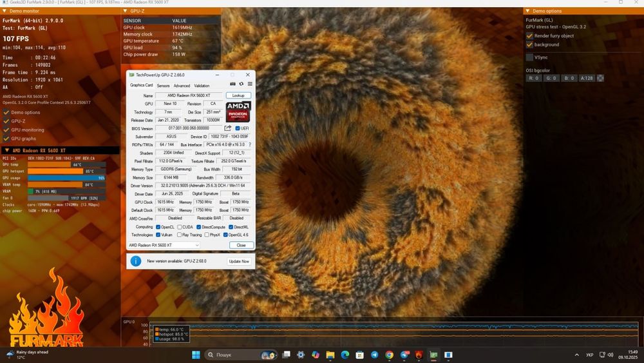Image resolution: width=644 pixels, height=363 pixels.
Task: Click the GPU-Z screenshot camera icon
Action: 232,84
